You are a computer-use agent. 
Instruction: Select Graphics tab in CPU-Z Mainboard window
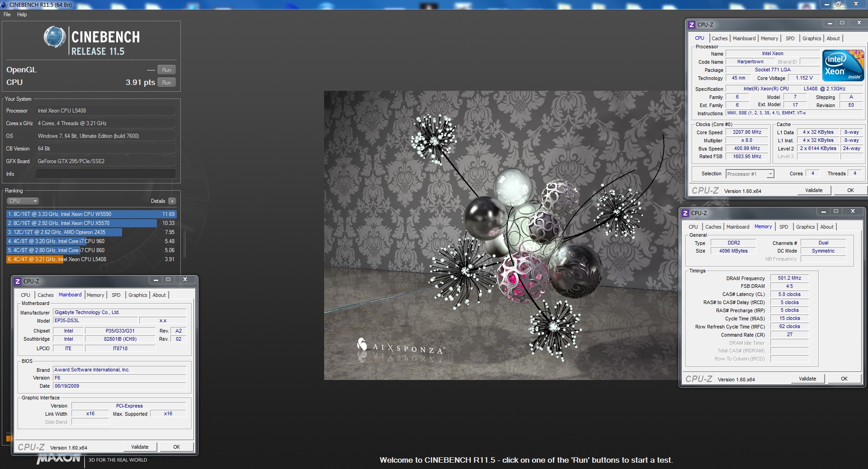coord(137,295)
